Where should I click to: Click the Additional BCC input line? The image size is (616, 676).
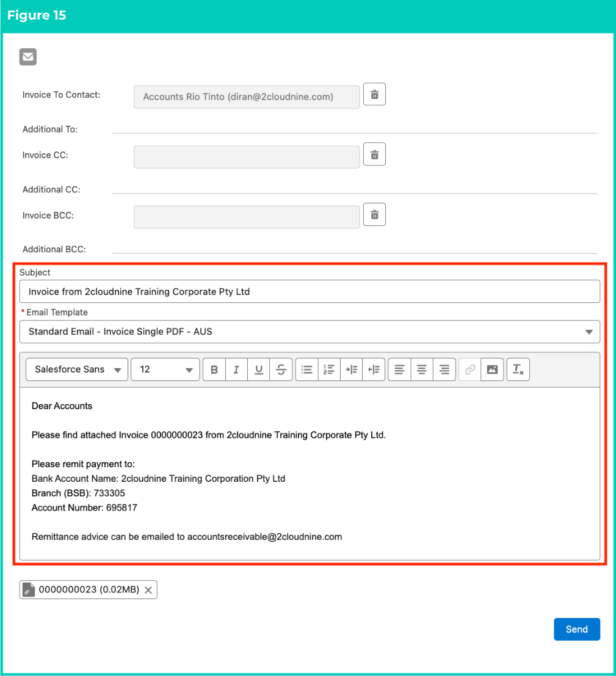click(x=354, y=249)
